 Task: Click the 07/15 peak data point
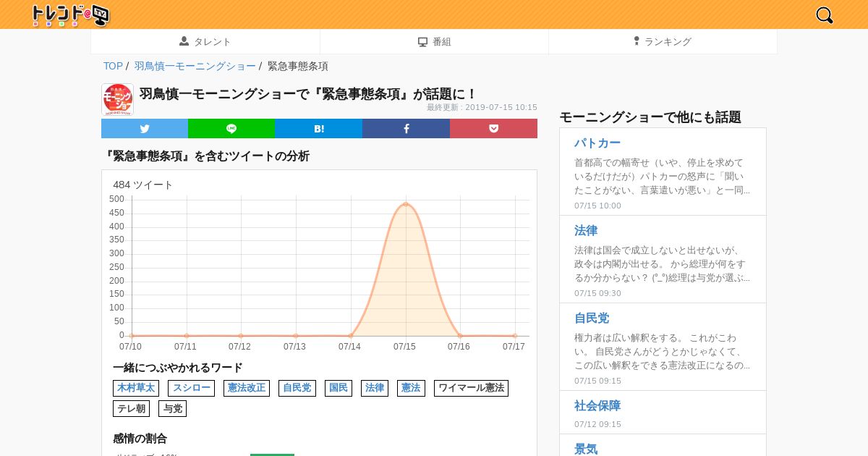[x=406, y=204]
